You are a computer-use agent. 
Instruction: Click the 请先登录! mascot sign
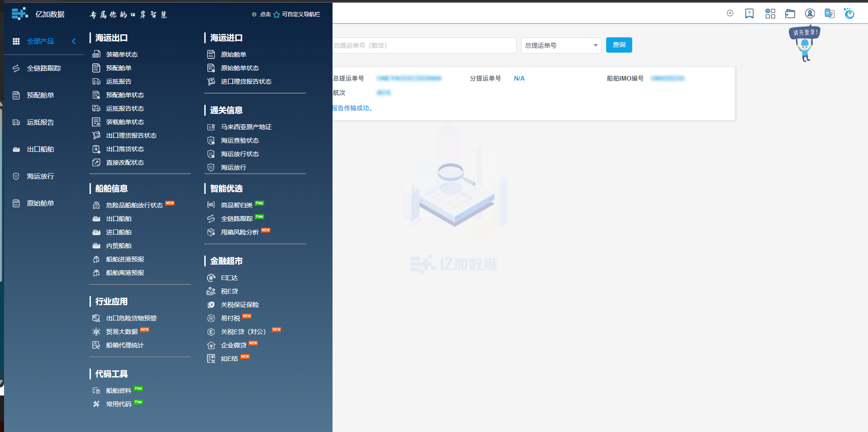click(x=805, y=32)
